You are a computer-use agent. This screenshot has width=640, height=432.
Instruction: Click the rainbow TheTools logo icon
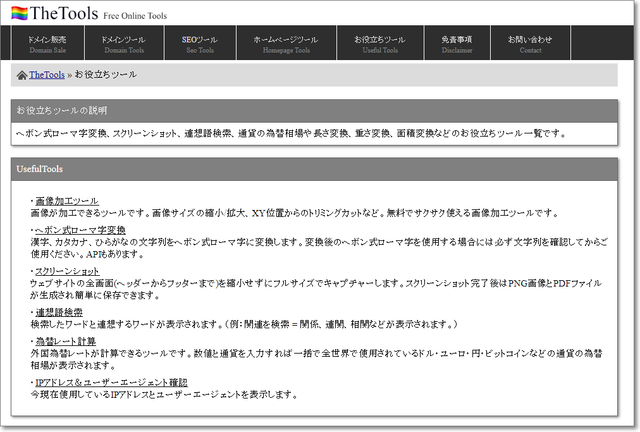(x=19, y=13)
